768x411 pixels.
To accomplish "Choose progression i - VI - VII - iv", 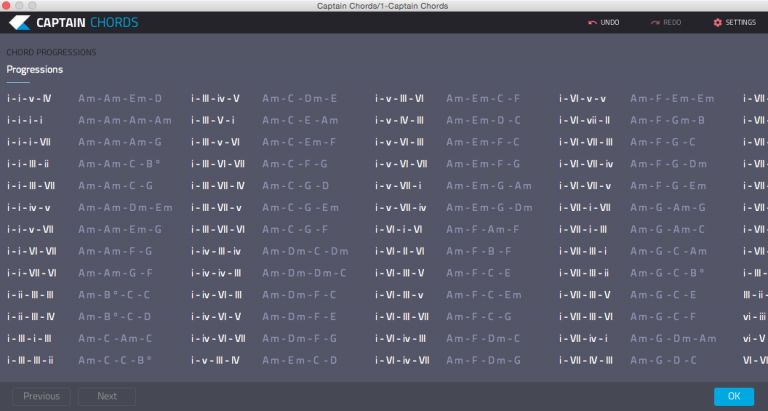I will click(x=586, y=164).
